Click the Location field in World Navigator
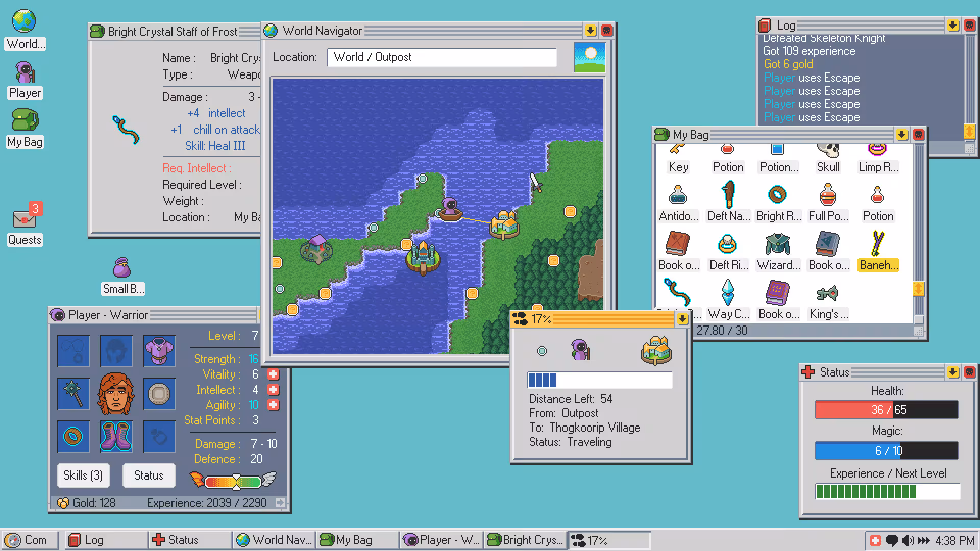 click(x=442, y=57)
